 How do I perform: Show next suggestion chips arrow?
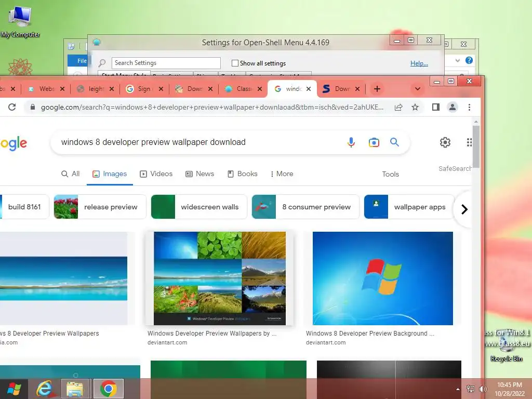coord(464,209)
